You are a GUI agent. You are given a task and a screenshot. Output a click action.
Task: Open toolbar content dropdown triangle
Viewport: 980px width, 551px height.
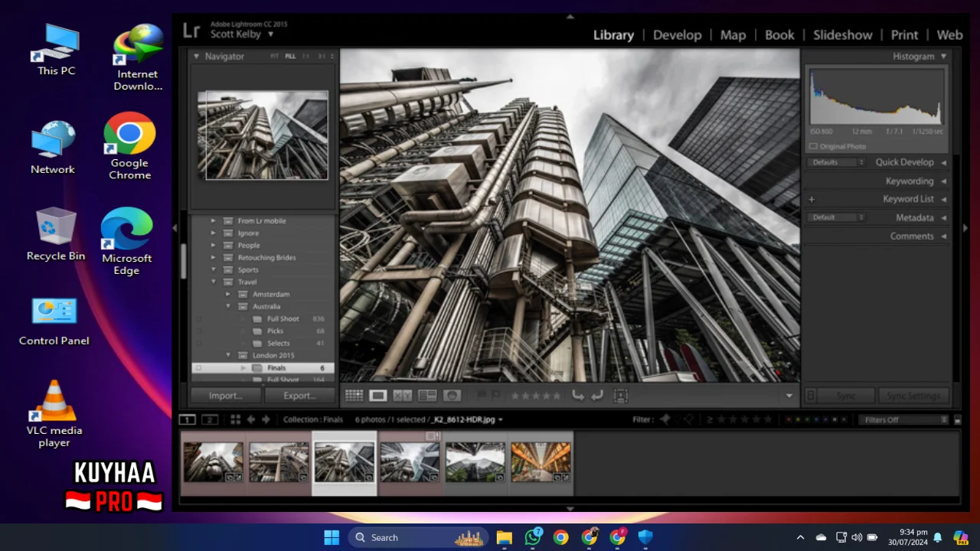pos(789,396)
